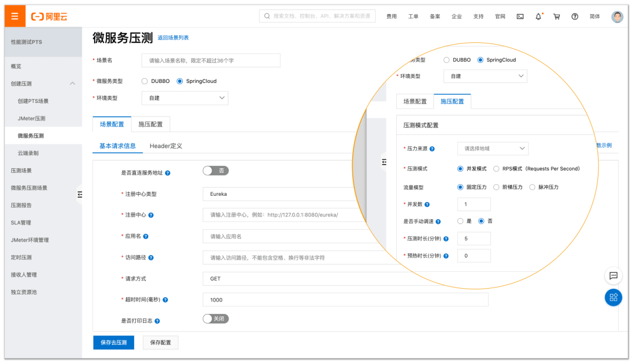Click the search magnifier icon
This screenshot has height=364, width=635.
(267, 16)
